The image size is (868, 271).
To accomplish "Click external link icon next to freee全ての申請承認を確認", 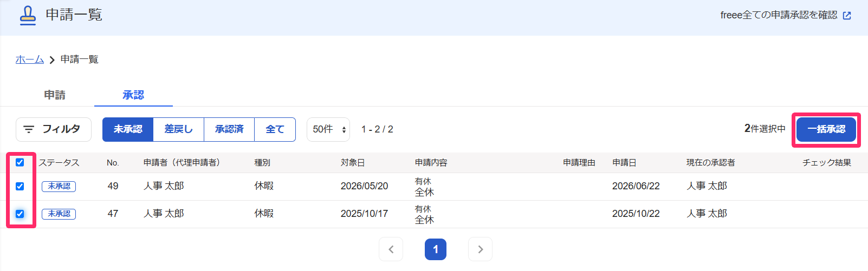I will pyautogui.click(x=847, y=16).
